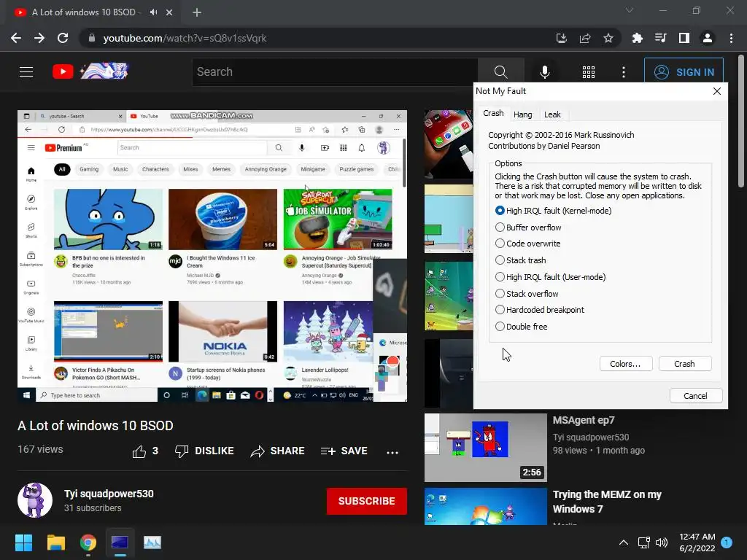Go back with Chrome back arrow
This screenshot has width=747, height=560.
pyautogui.click(x=16, y=38)
